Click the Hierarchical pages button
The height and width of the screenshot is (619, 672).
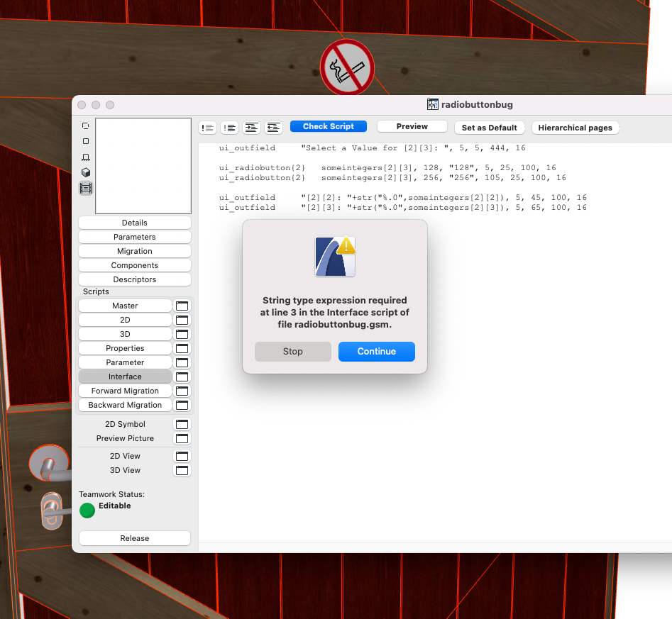[x=575, y=128]
